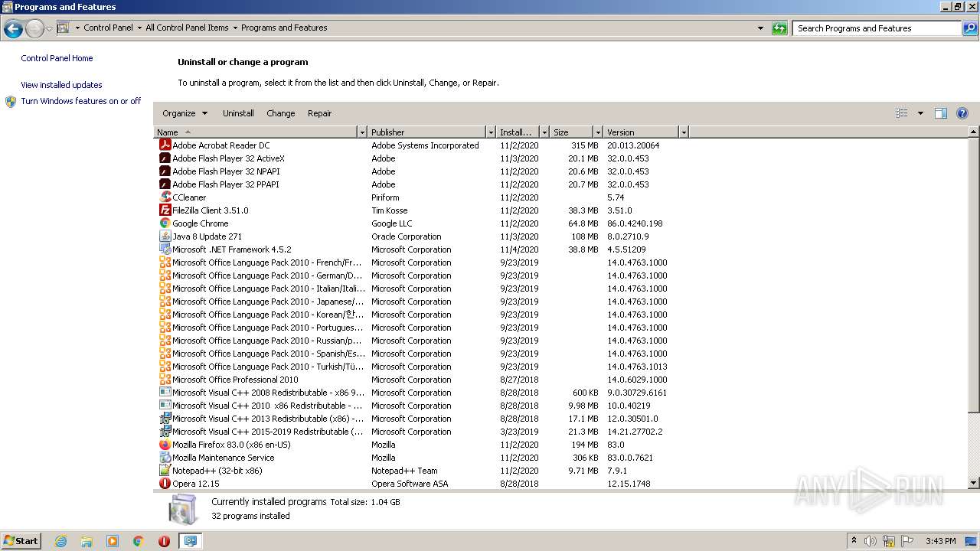Show hidden system tray icons

pos(854,540)
